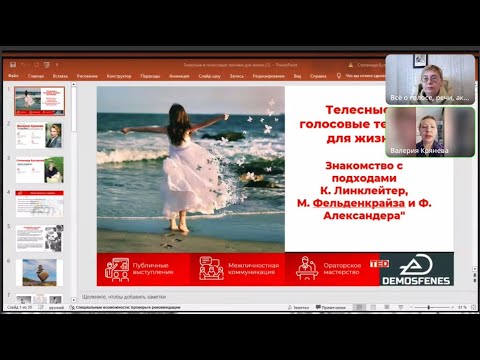
Task: Open the Запись ribbon tab
Action: (x=236, y=76)
